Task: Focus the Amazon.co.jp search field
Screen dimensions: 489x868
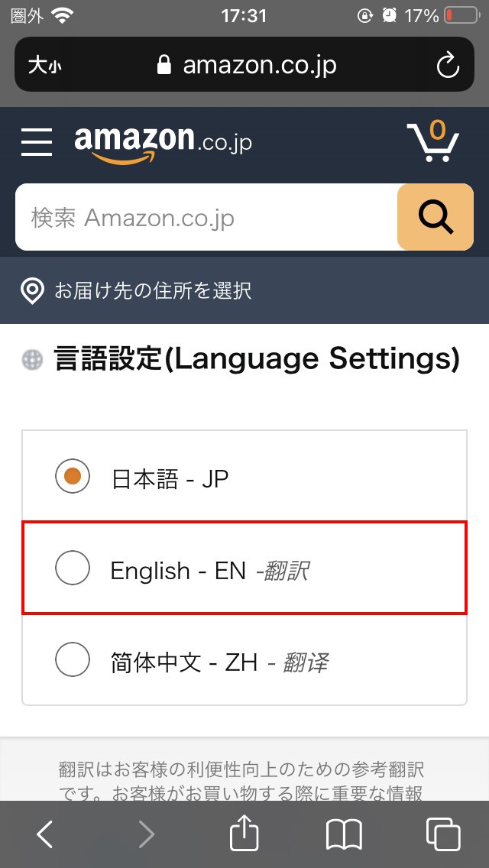Action: pyautogui.click(x=206, y=218)
